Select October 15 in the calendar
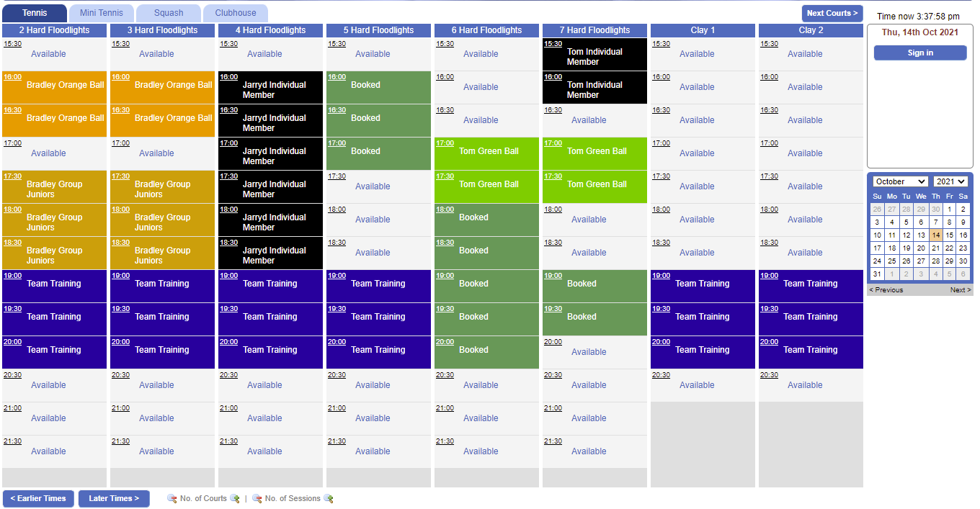Screen dimensions: 980x509 (948, 235)
